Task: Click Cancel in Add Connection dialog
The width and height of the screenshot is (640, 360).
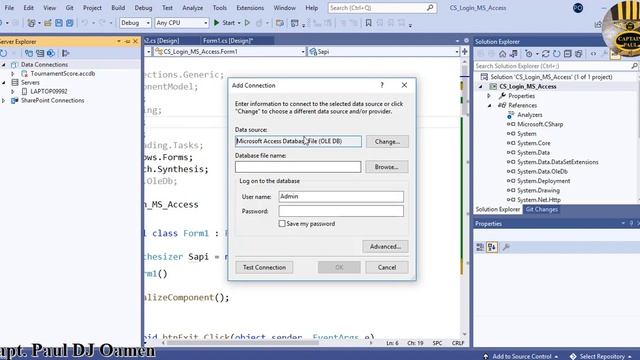Action: click(387, 267)
